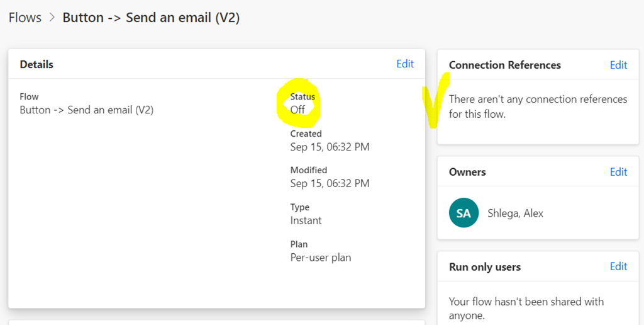Image resolution: width=644 pixels, height=325 pixels.
Task: Edit the Details section
Action: coord(405,64)
